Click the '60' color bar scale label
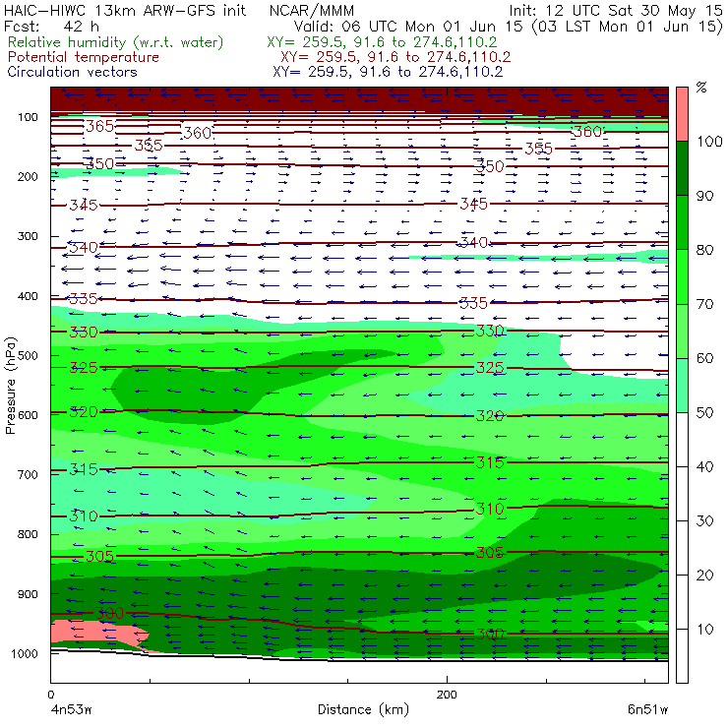 [704, 358]
